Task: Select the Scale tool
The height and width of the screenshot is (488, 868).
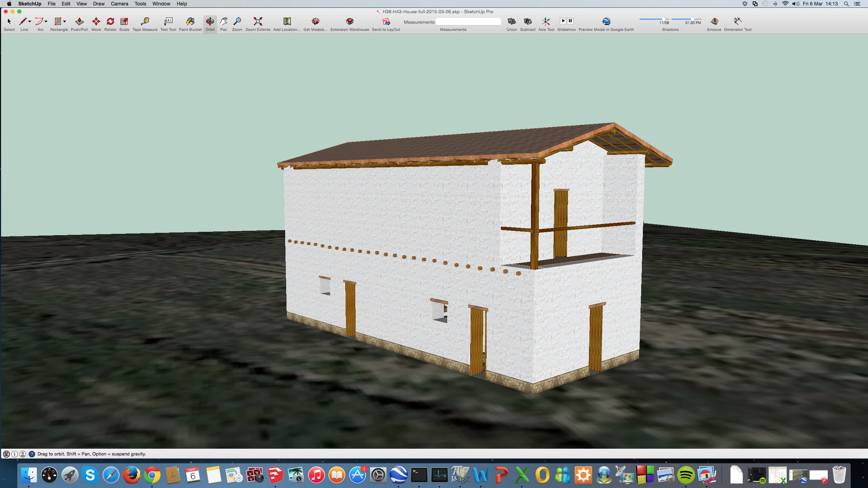Action: click(x=124, y=22)
